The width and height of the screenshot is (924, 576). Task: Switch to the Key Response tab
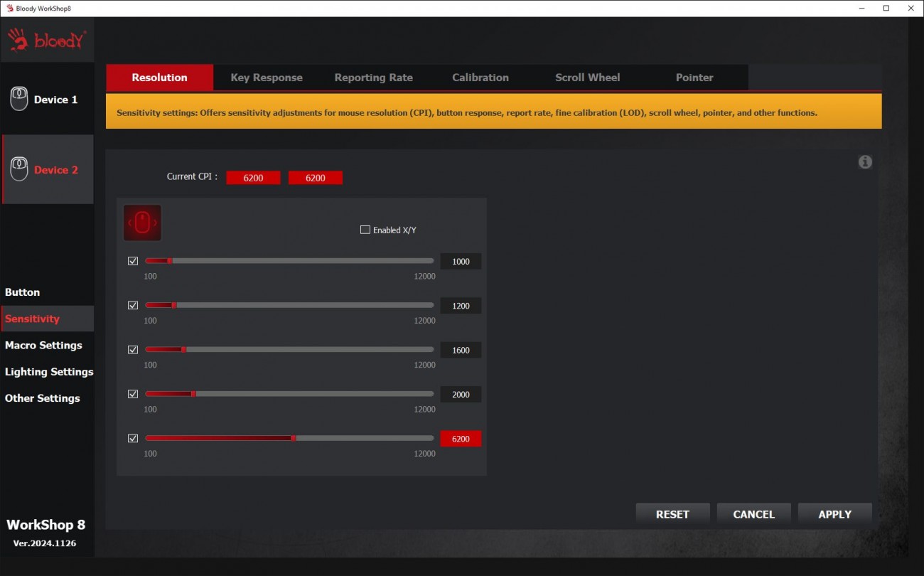(x=267, y=78)
